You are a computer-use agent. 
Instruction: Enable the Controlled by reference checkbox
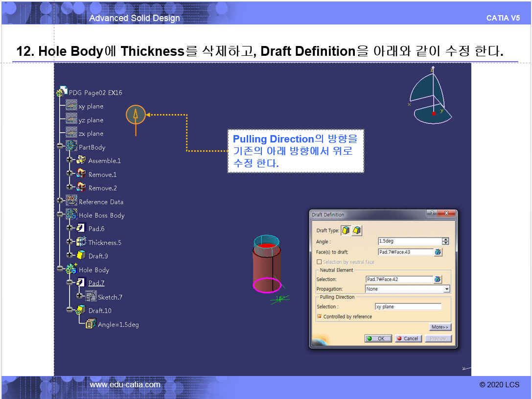pyautogui.click(x=320, y=317)
